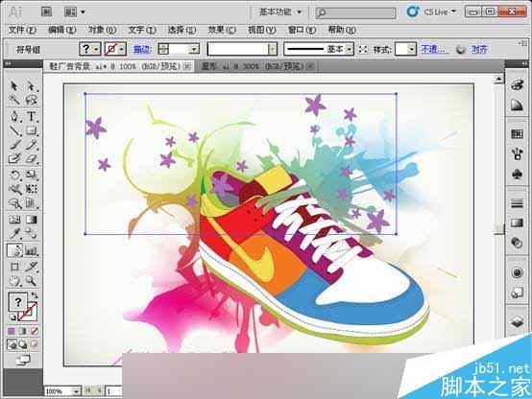The height and width of the screenshot is (399, 532).
Task: Click 描边 stroke link
Action: point(142,49)
